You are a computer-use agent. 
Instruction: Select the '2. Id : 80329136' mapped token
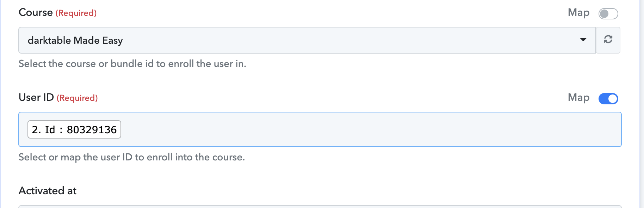74,129
